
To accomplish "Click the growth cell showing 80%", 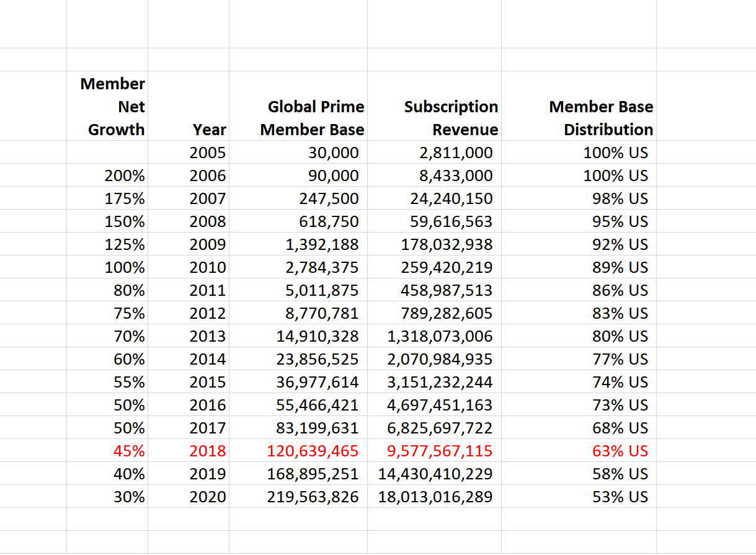I will click(x=107, y=290).
